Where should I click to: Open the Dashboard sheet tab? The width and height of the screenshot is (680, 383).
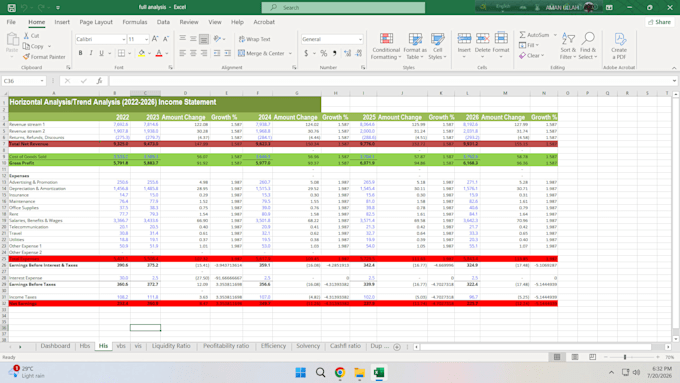[55, 346]
